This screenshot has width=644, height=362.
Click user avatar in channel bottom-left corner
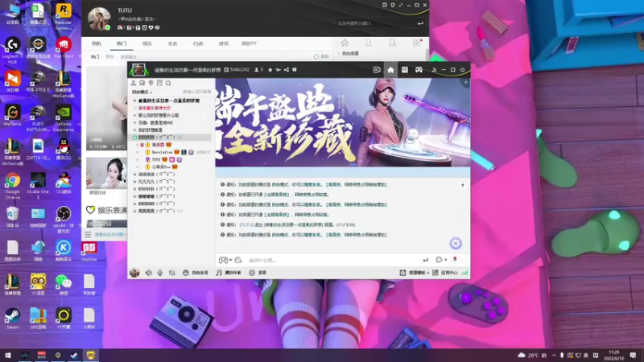[134, 273]
